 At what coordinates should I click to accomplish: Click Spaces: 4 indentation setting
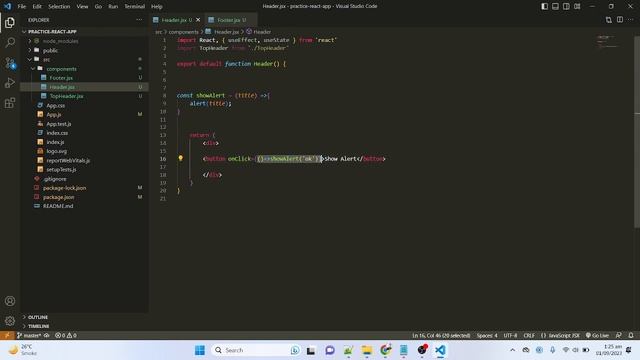coord(487,335)
